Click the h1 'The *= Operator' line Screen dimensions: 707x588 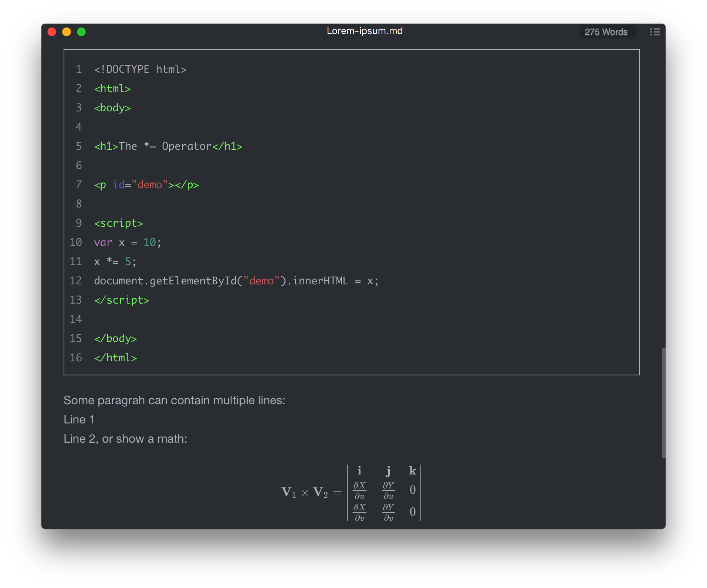point(168,146)
